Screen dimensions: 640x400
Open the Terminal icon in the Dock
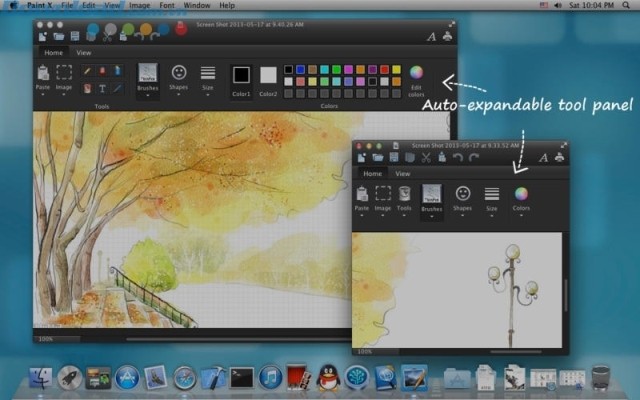[x=240, y=377]
